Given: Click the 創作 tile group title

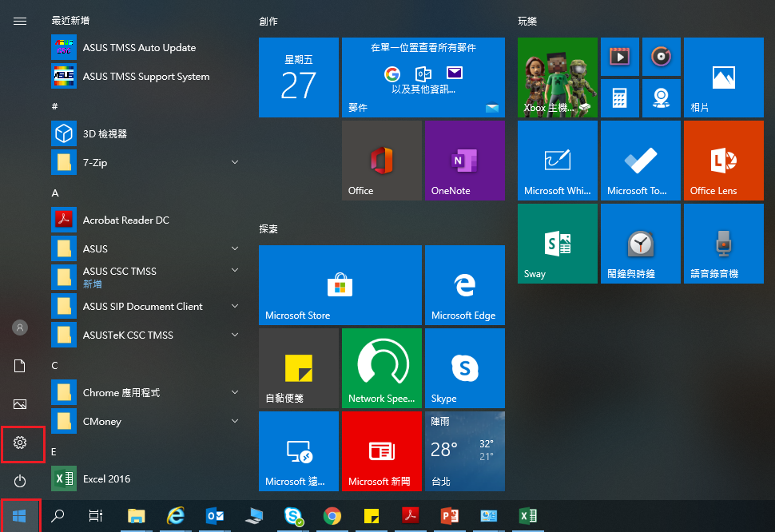Looking at the screenshot, I should [268, 22].
